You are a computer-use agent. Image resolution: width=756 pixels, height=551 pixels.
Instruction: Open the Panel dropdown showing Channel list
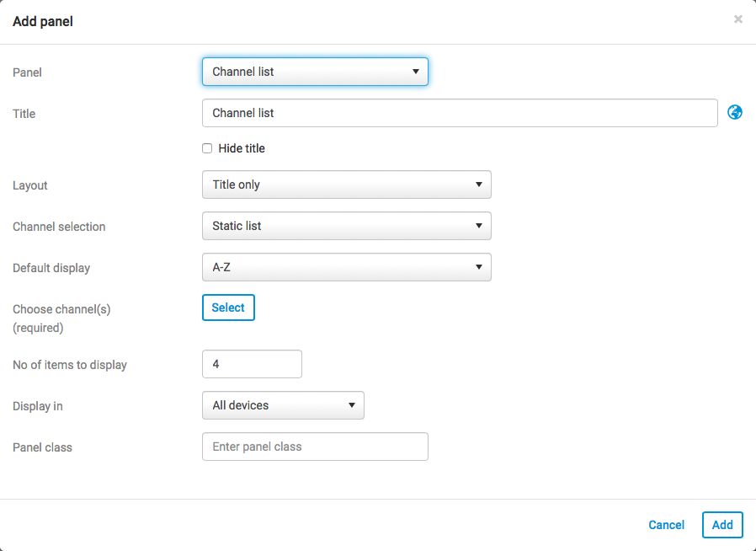315,72
